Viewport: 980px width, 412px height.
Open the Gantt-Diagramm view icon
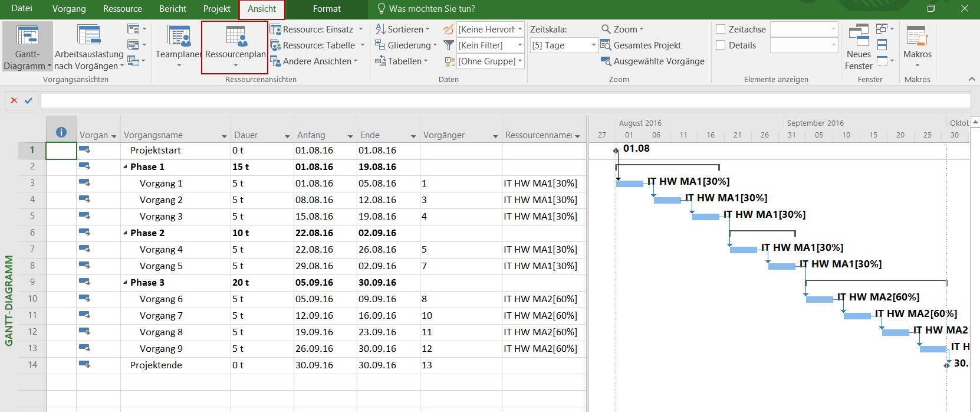(27, 36)
